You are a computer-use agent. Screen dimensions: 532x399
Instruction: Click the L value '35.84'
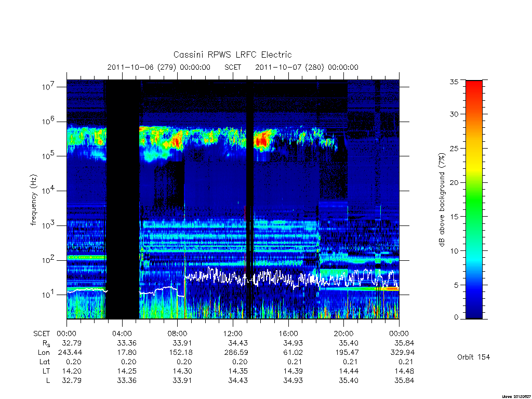[x=404, y=381]
